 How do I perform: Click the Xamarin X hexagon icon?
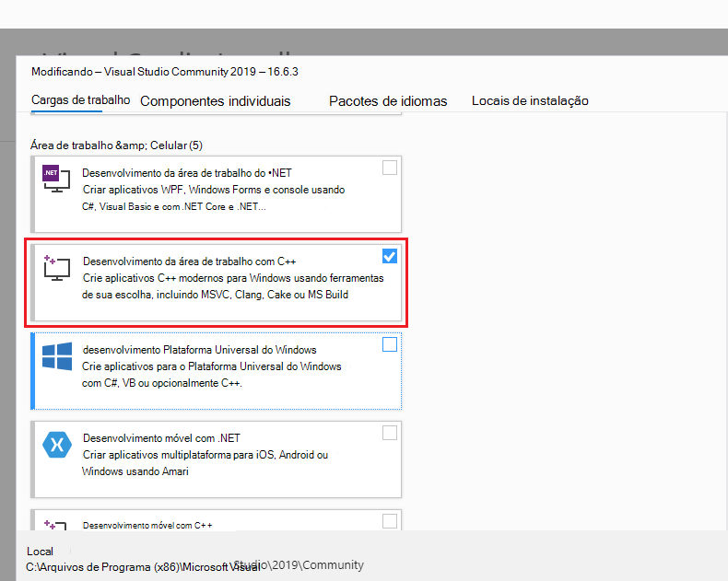[x=56, y=445]
